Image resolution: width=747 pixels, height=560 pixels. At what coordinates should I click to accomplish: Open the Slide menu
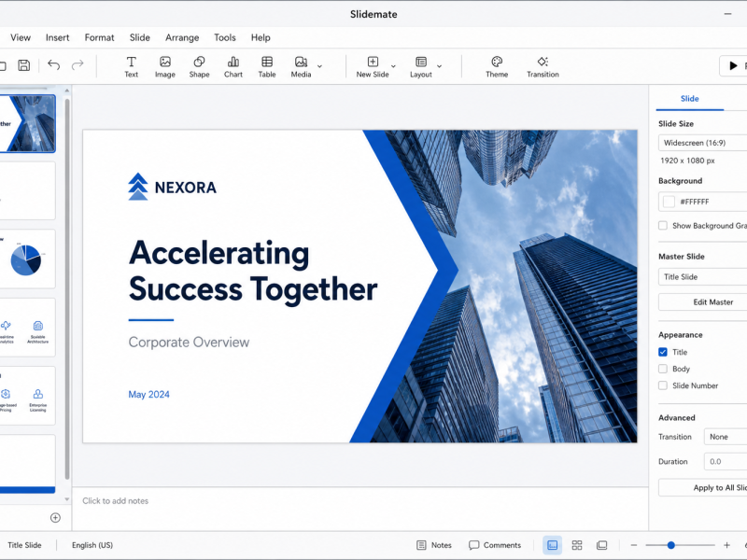pos(139,37)
